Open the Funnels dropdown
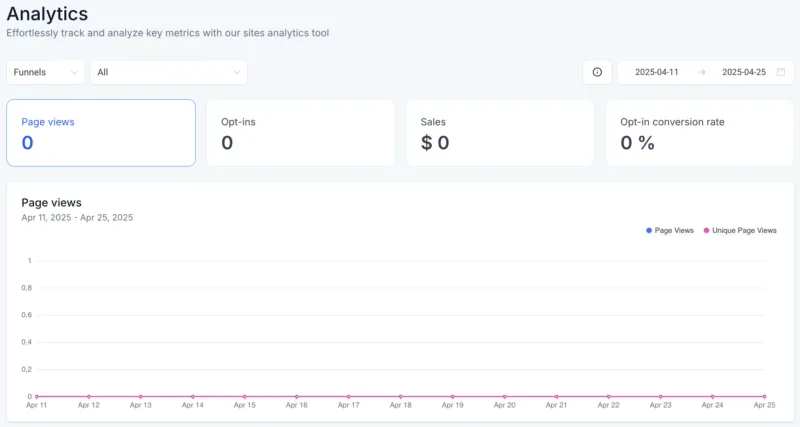Image resolution: width=800 pixels, height=427 pixels. pyautogui.click(x=46, y=72)
